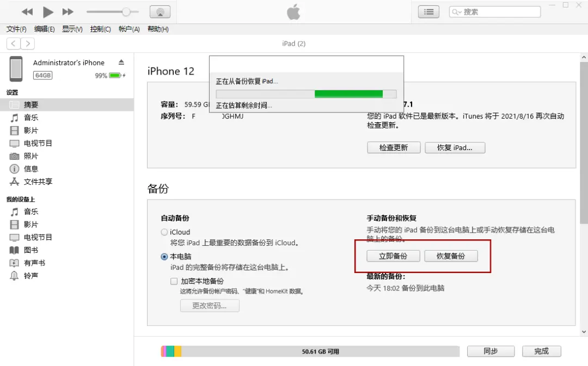This screenshot has height=366, width=588.
Task: Enable the 加密本地备份 checkbox
Action: click(174, 281)
